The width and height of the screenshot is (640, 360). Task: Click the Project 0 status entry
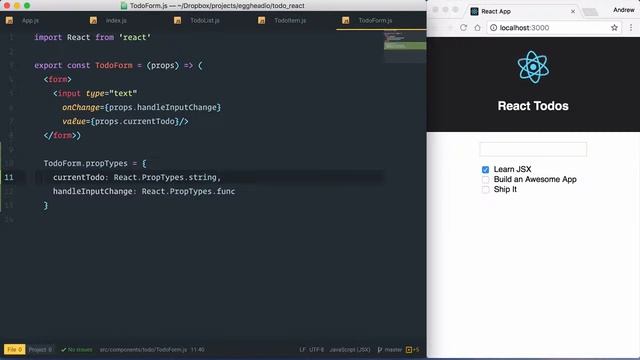point(40,349)
